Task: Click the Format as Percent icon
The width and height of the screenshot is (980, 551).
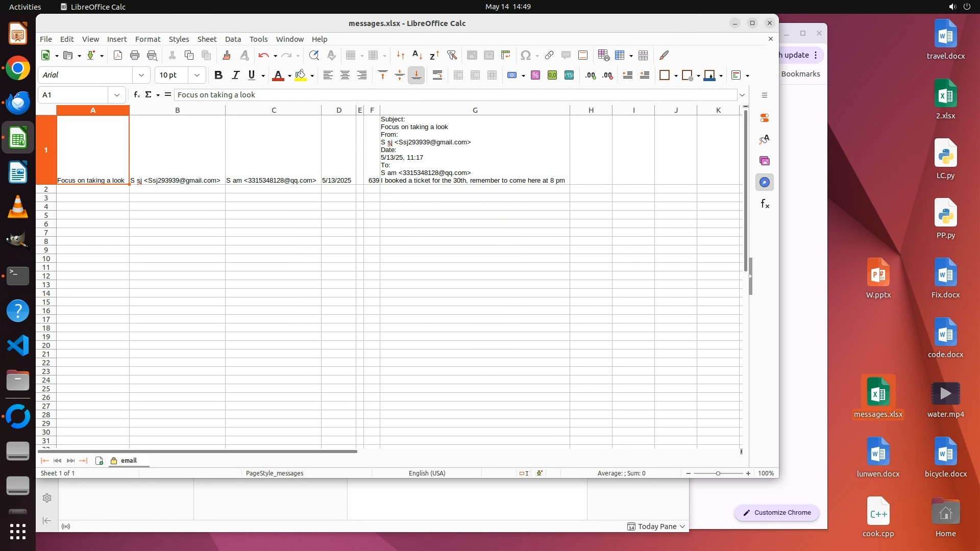Action: (535, 75)
